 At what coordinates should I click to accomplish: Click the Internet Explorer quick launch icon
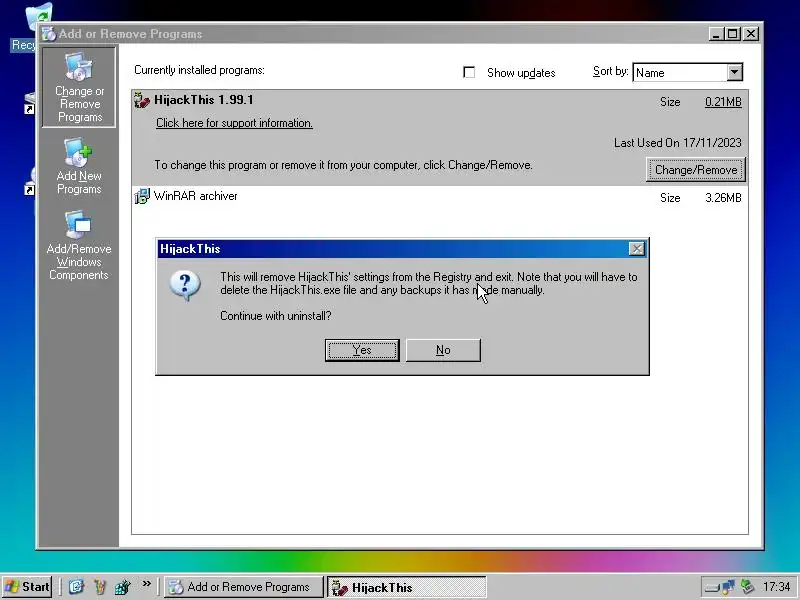coord(76,587)
